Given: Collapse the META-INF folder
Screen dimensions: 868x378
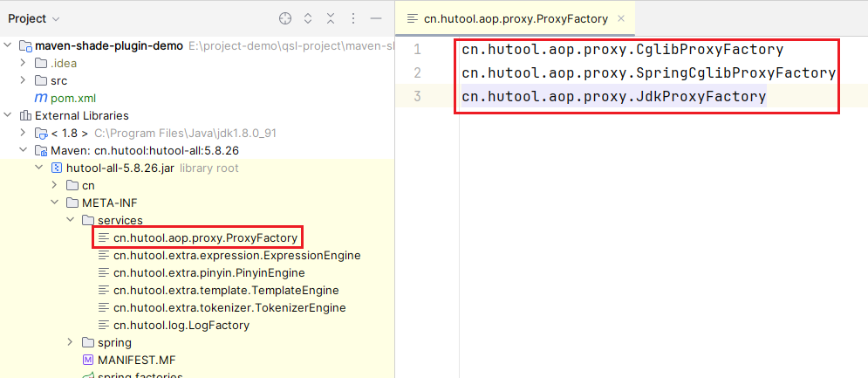Looking at the screenshot, I should [54, 203].
